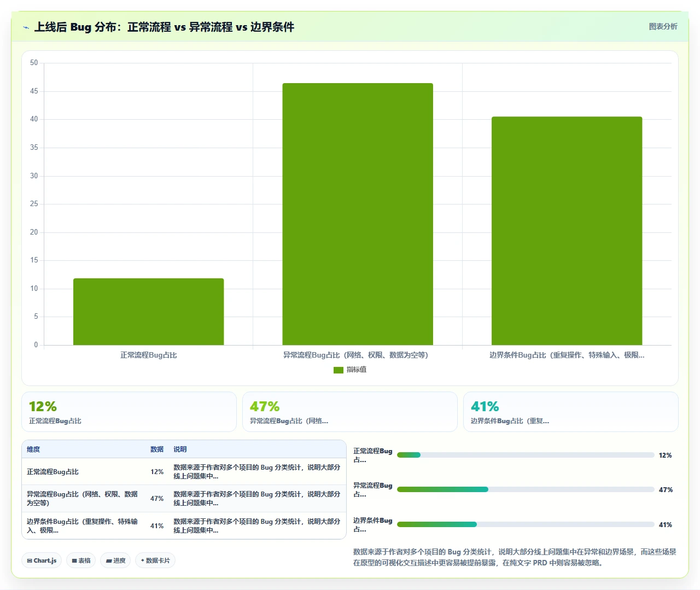Click the 数据 table column header
700x590 pixels.
pos(157,449)
